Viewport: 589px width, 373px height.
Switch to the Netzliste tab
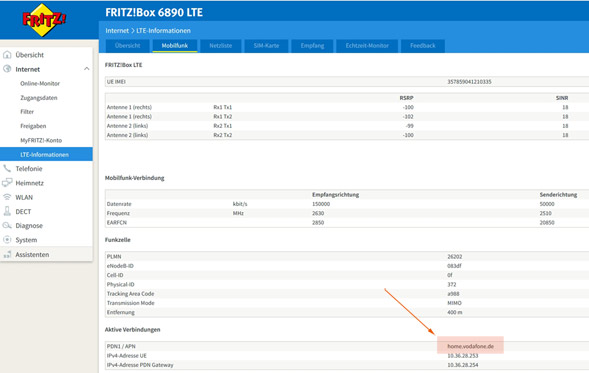(220, 46)
